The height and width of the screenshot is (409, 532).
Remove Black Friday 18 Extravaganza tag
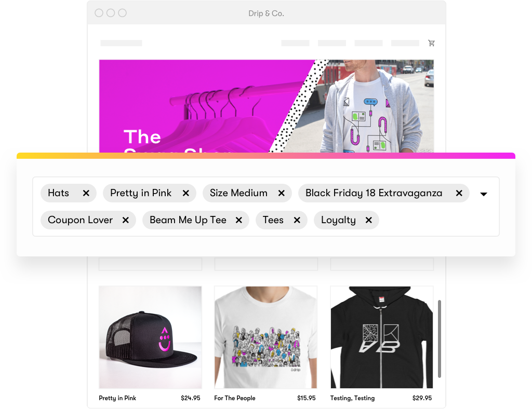point(459,193)
